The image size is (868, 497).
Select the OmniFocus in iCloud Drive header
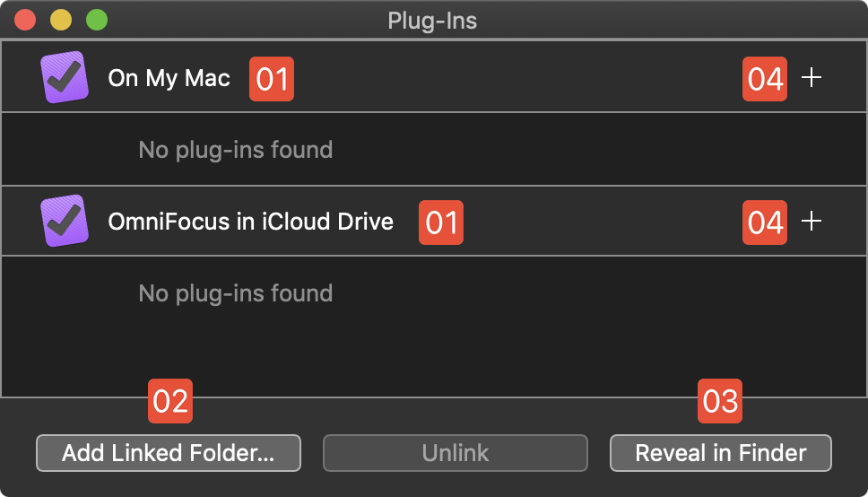coord(251,222)
